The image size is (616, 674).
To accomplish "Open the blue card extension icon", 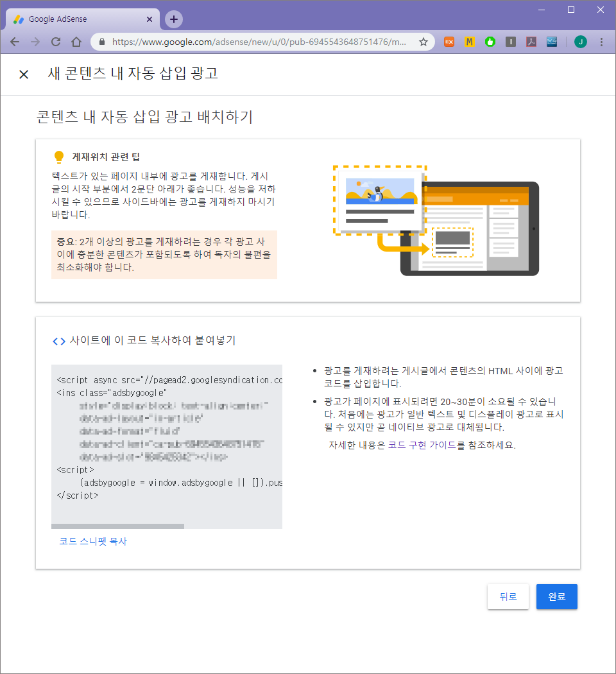I will click(x=552, y=42).
